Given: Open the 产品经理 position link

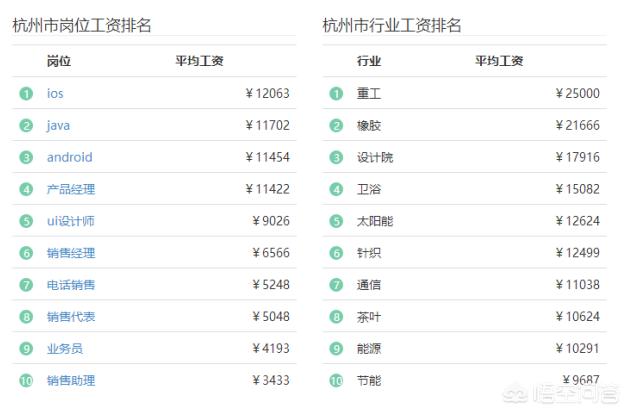Looking at the screenshot, I should point(71,189).
